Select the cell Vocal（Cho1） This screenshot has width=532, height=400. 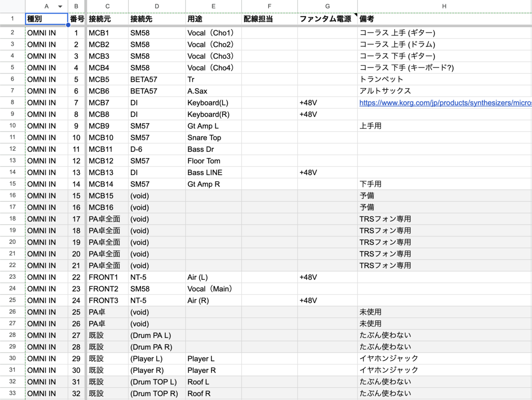click(x=214, y=33)
